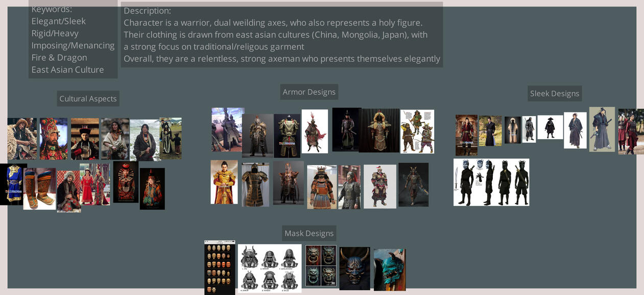Select the yellow fur-collared armor on black curtain
Viewport: 644px width, 295px height.
point(379,130)
